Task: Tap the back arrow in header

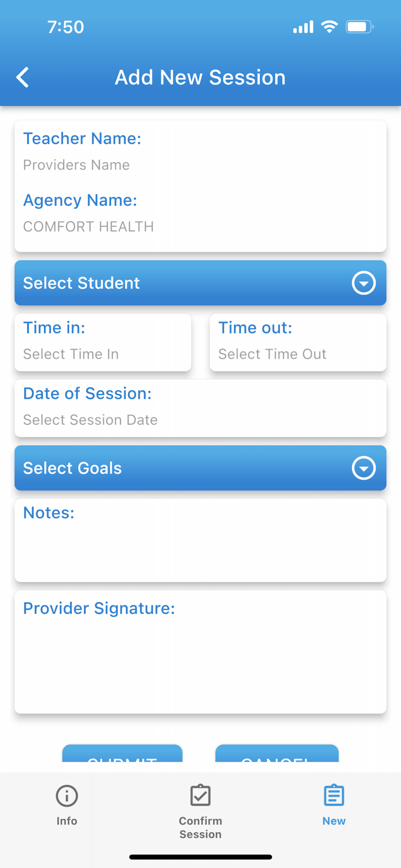Action: 23,77
